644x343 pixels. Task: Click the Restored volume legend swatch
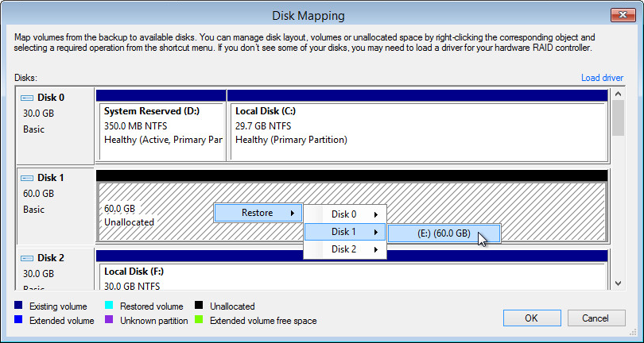110,306
